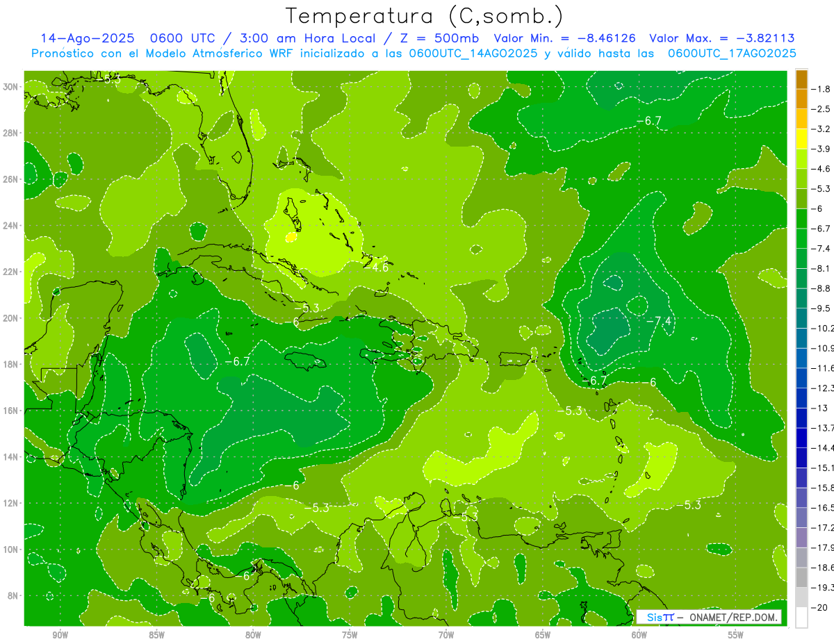
Task: Click the '-8.8' colorbar value
Action: 821,288
